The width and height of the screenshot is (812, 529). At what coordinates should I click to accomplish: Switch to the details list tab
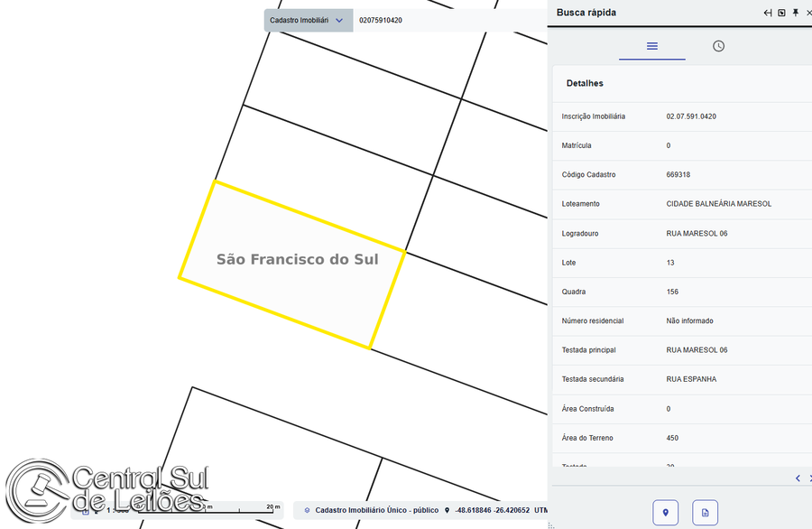tap(652, 46)
